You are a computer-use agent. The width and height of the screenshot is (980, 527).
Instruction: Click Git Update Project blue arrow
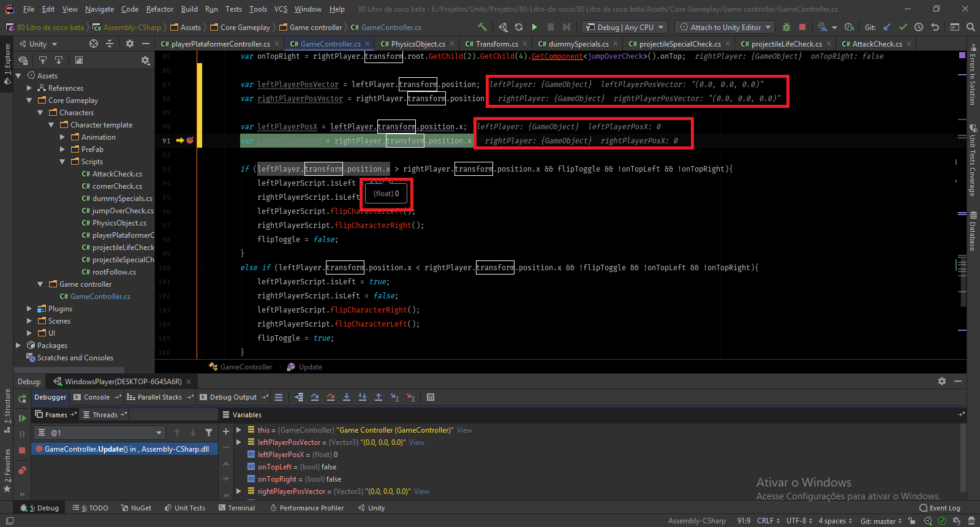tap(887, 27)
